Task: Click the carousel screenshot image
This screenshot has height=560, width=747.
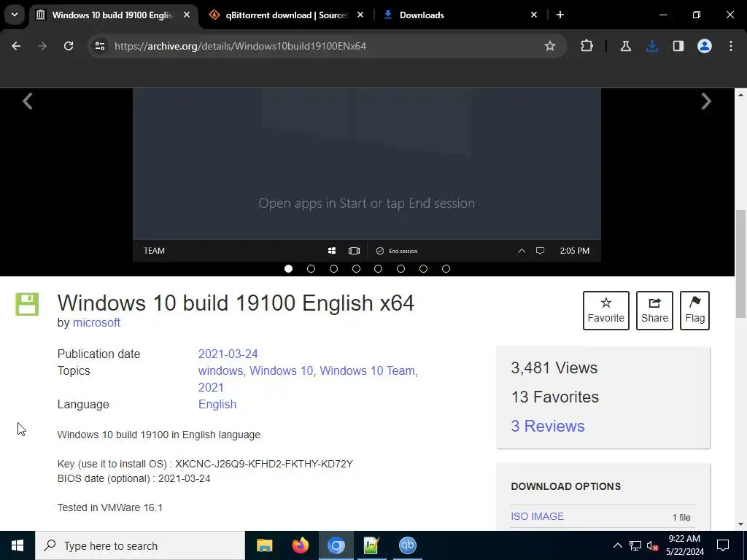Action: click(x=367, y=175)
